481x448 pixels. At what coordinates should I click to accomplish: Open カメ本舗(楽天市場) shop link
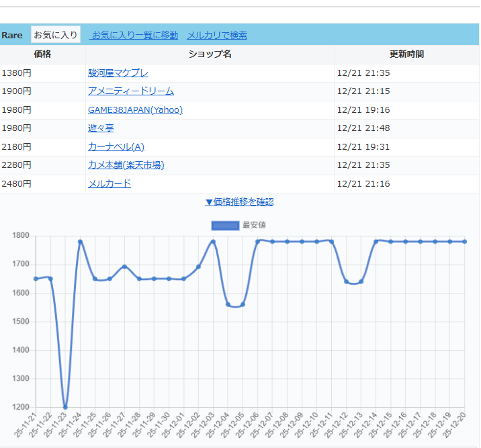[x=126, y=165]
